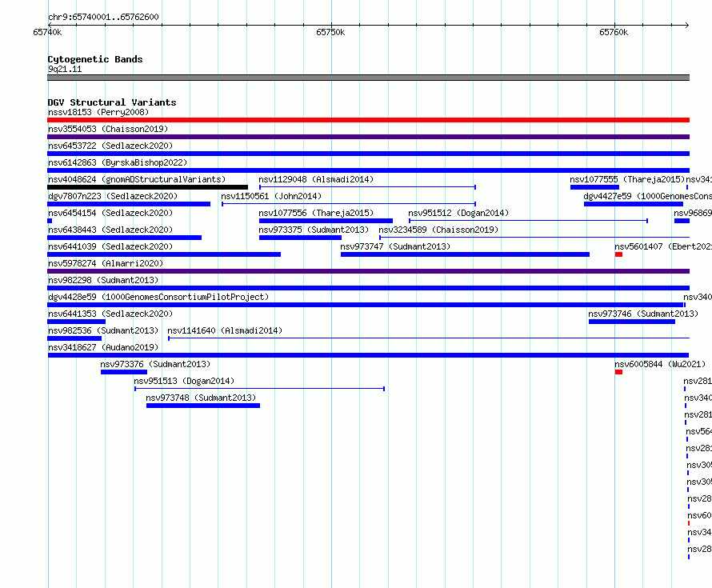This screenshot has width=712, height=588.
Task: Click the 65750k ruler position
Action: tap(330, 32)
